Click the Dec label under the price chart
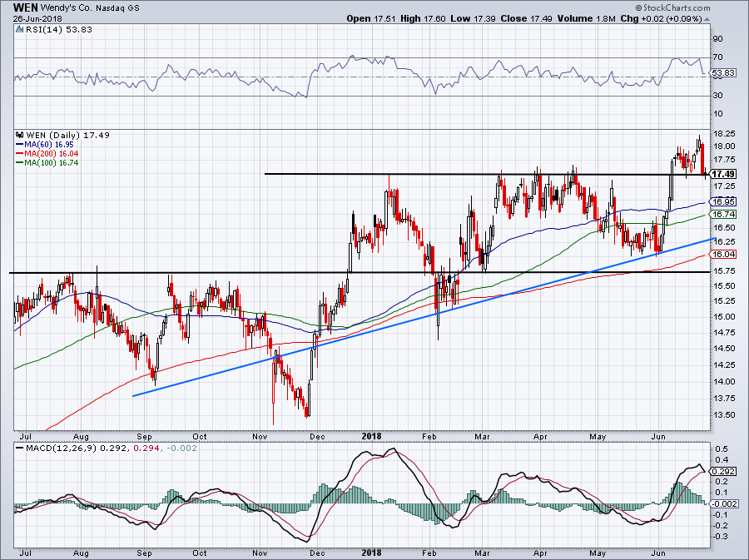This screenshot has width=749, height=560. point(317,436)
